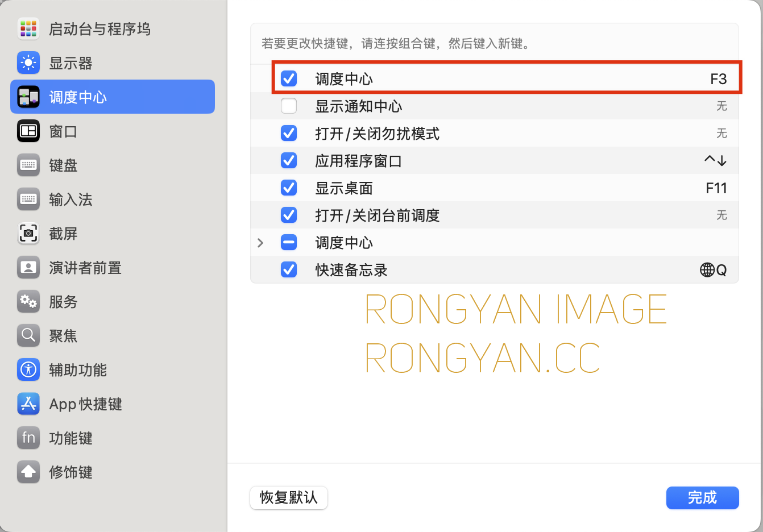Image resolution: width=763 pixels, height=532 pixels.
Task: Click the 恢复默认 button
Action: pyautogui.click(x=289, y=498)
